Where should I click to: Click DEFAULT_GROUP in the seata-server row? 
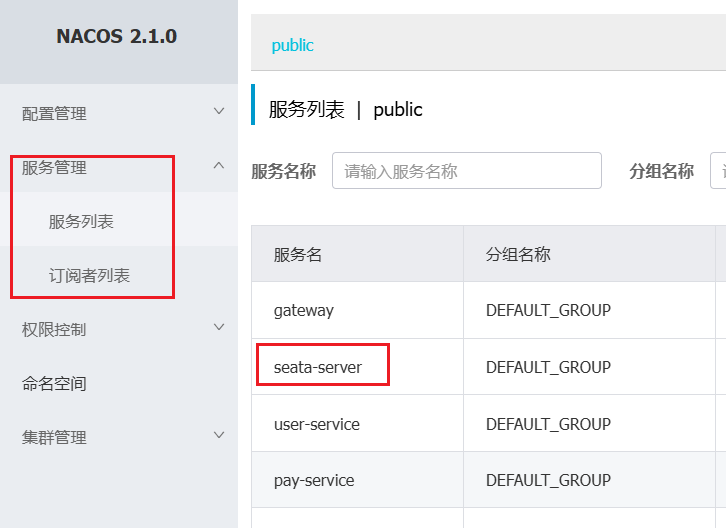tap(548, 367)
